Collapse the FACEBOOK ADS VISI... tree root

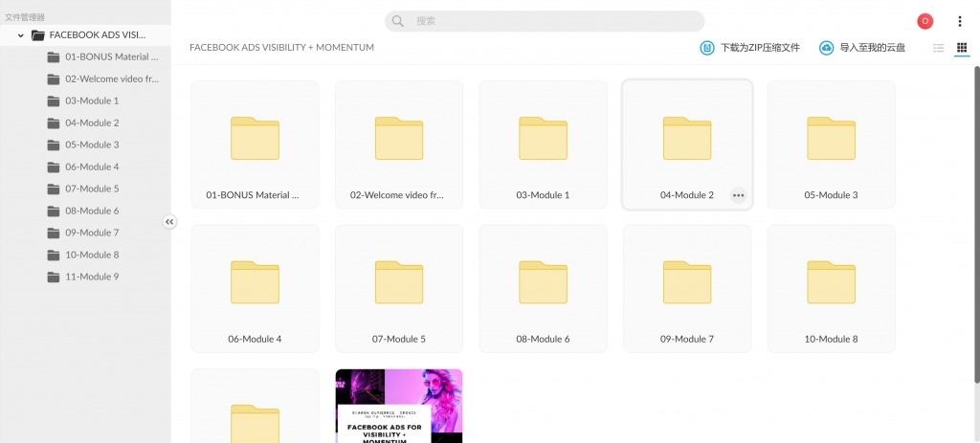pos(21,35)
